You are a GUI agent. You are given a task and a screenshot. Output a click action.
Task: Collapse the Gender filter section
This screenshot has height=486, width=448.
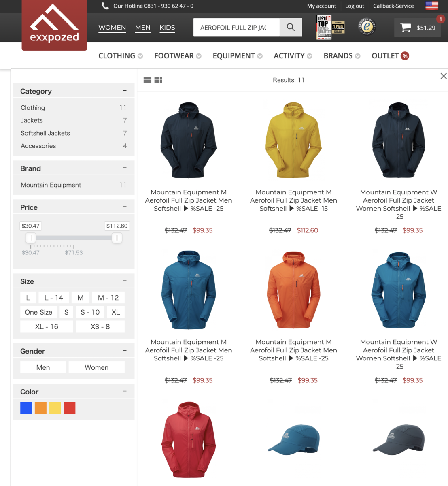tap(125, 351)
